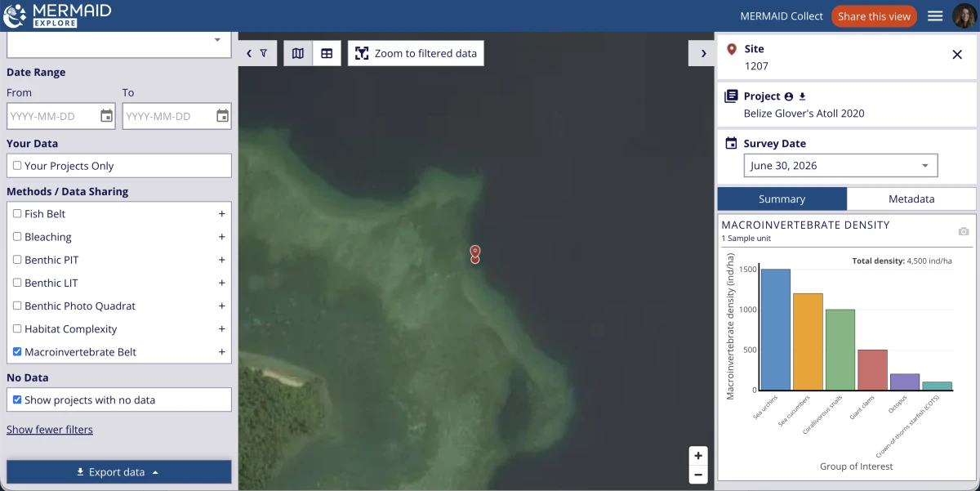Open the user profile avatar
980x491 pixels.
pos(964,16)
